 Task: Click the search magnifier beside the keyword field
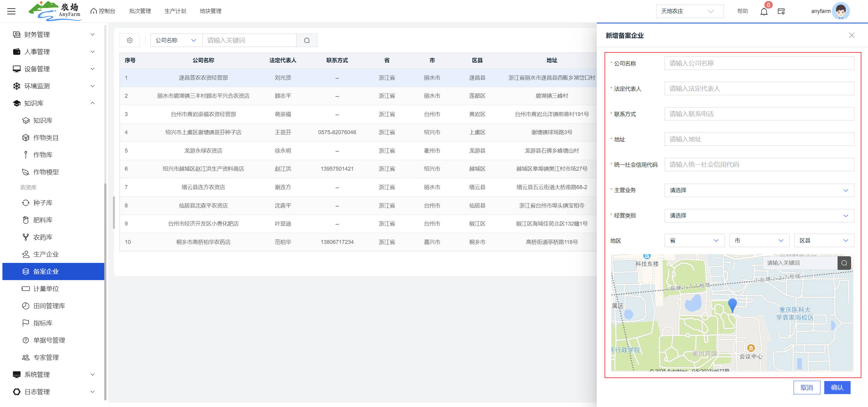[x=307, y=40]
